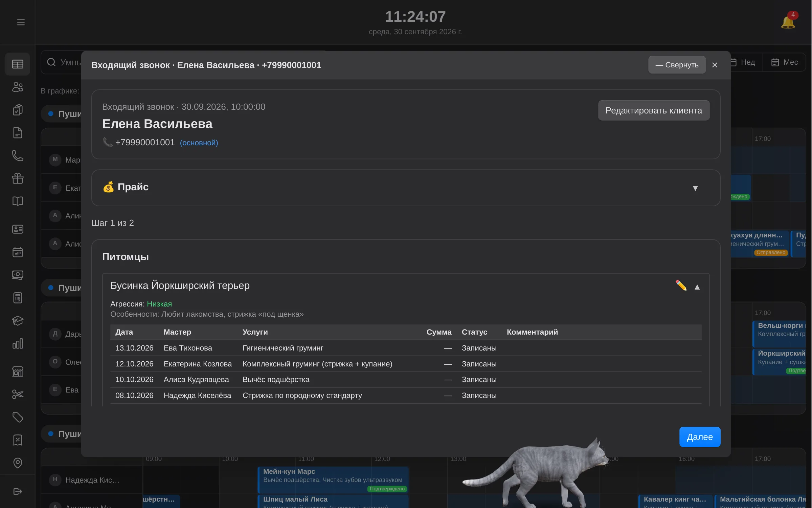
Task: Open the ID card icon in sidebar
Action: click(18, 229)
